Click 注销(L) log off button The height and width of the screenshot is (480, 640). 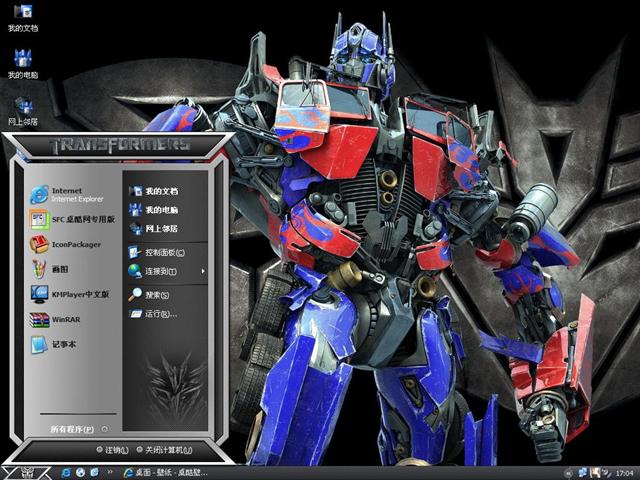click(113, 450)
